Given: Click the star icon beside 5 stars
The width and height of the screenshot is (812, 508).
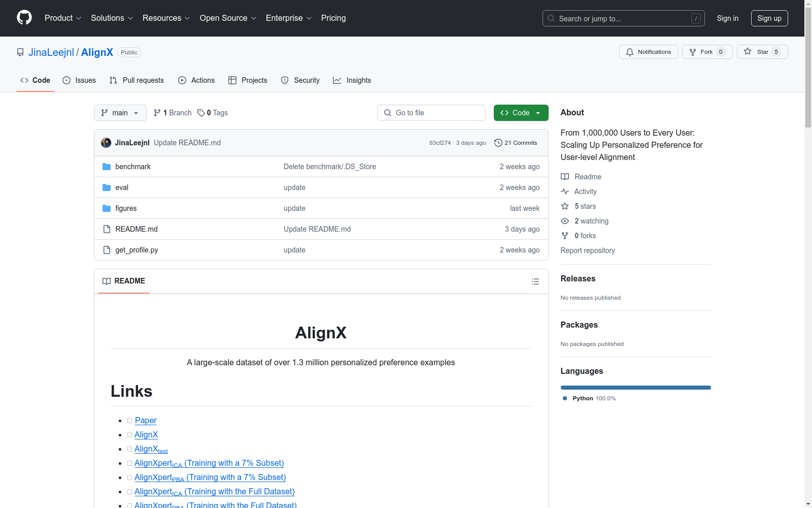Looking at the screenshot, I should pos(565,206).
